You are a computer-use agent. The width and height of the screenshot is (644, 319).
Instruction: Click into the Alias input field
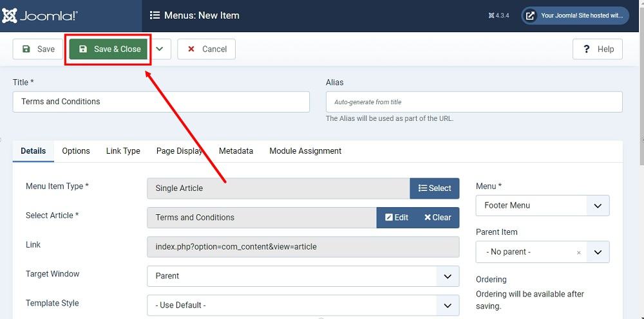pyautogui.click(x=474, y=102)
